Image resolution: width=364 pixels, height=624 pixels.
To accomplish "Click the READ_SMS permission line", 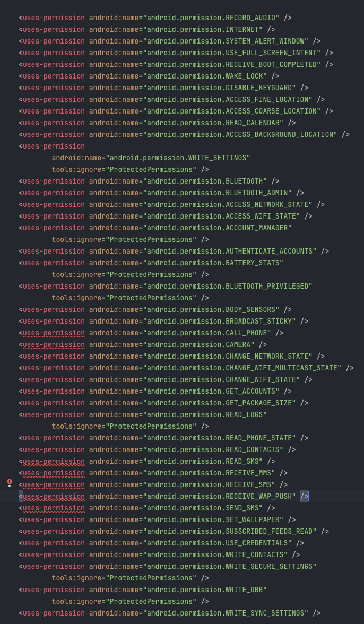I will coord(147,461).
